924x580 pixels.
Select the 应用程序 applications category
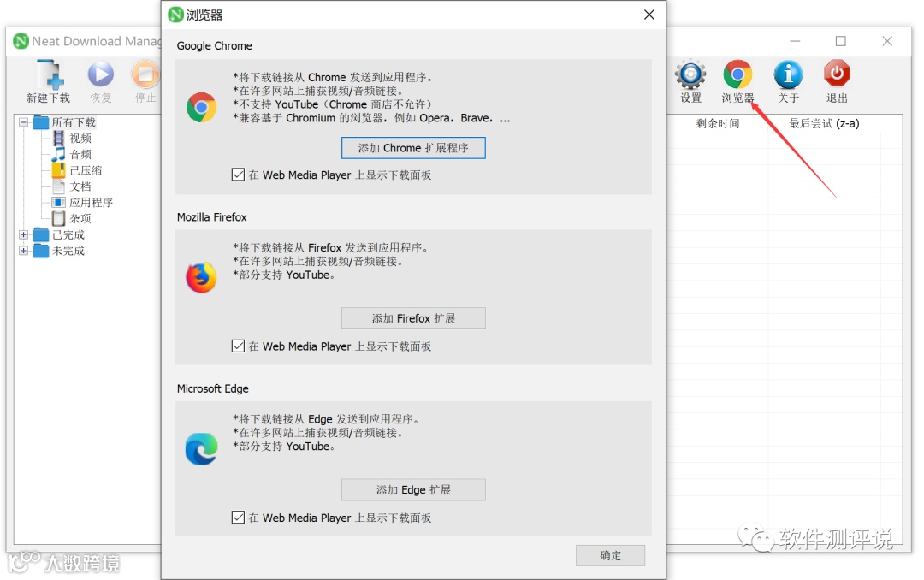[x=91, y=202]
